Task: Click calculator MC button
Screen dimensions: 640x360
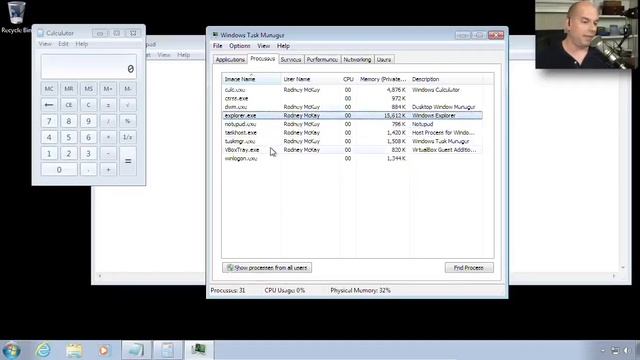Action: click(x=49, y=89)
